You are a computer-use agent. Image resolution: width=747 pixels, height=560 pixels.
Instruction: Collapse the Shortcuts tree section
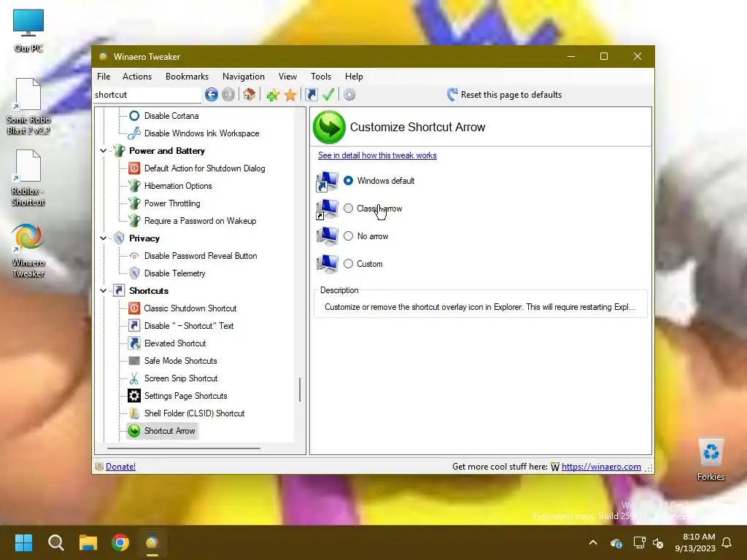[104, 290]
